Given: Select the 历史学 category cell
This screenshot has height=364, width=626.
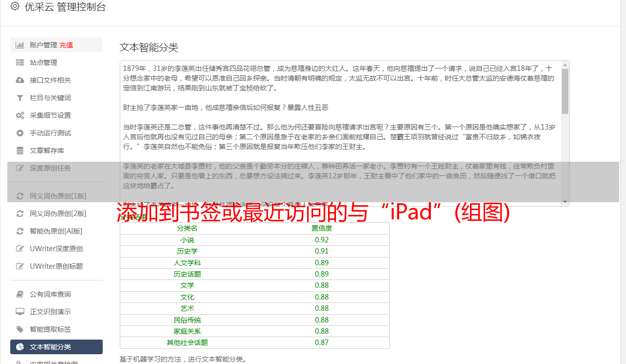Looking at the screenshot, I should (x=187, y=251).
